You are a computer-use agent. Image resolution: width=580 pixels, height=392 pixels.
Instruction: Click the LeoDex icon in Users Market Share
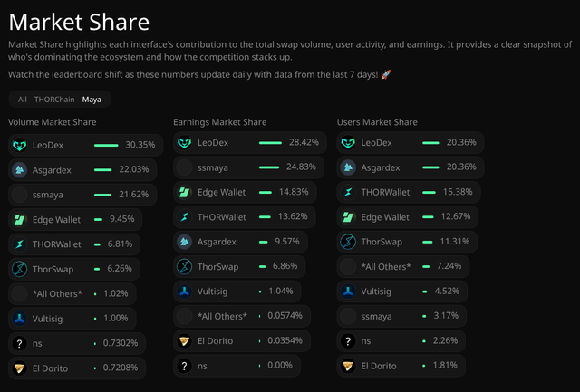pos(348,143)
